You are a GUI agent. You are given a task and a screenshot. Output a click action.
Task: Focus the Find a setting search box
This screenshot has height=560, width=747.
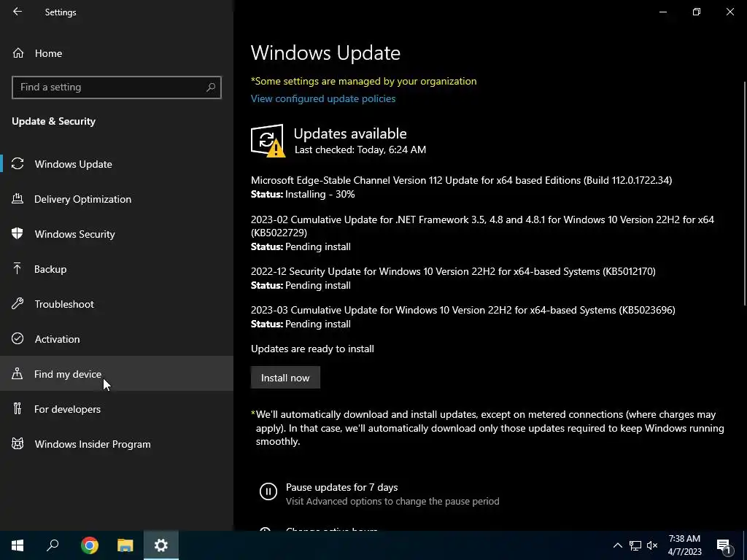point(117,87)
